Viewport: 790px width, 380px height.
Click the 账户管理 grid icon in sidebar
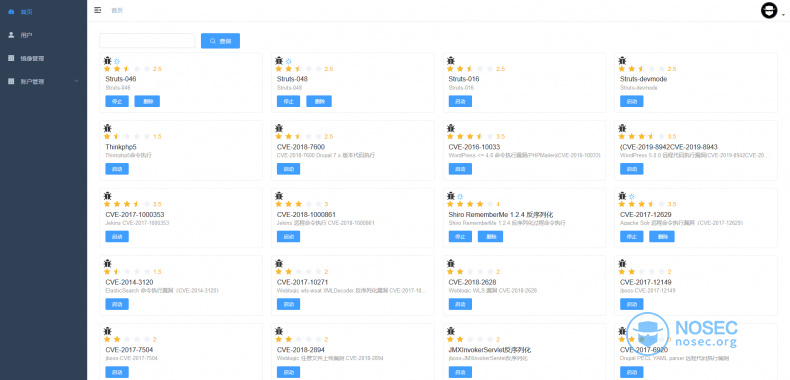tap(11, 81)
